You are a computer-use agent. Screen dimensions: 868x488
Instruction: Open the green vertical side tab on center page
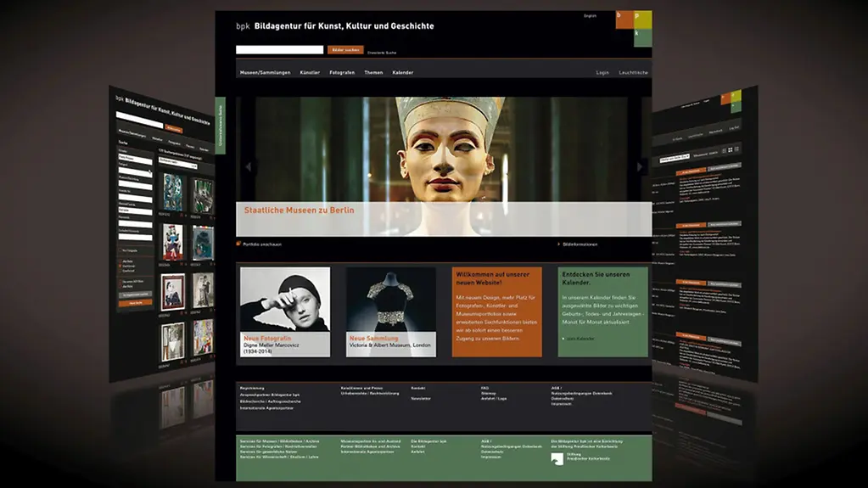click(x=220, y=126)
